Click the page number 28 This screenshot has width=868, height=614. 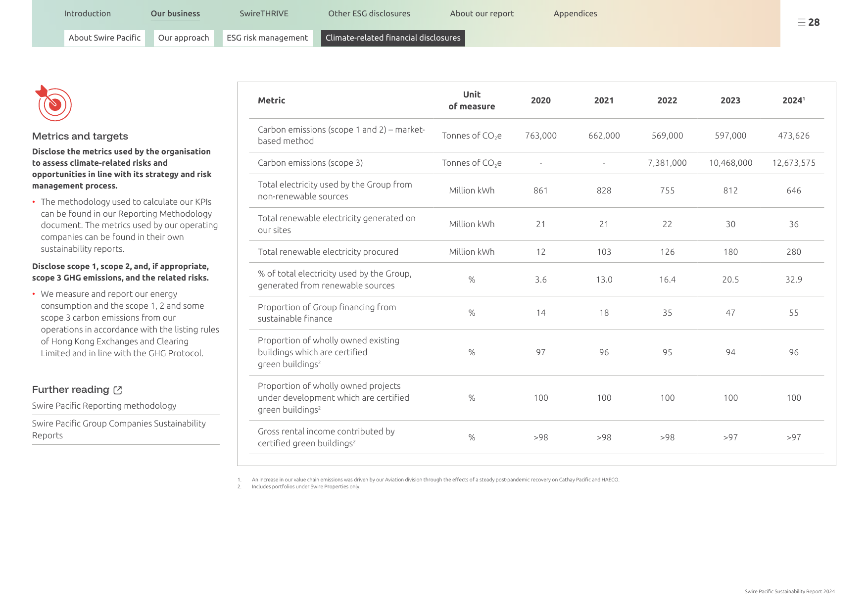pos(814,22)
